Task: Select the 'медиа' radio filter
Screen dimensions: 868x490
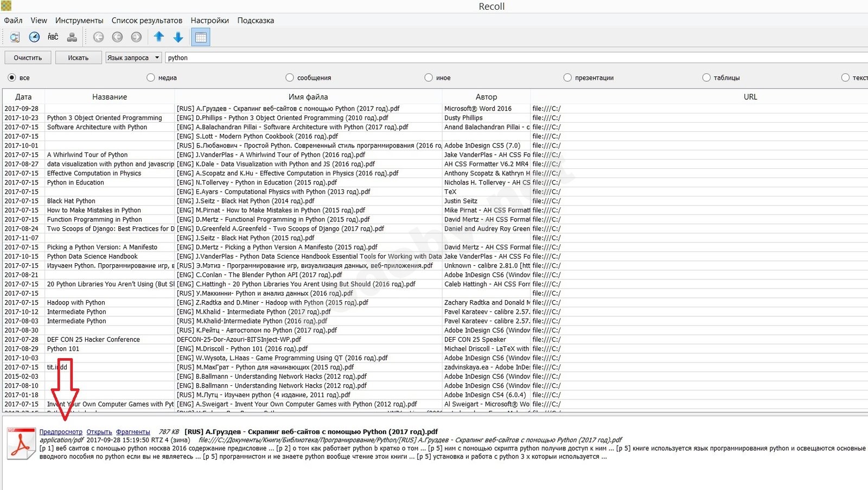Action: 151,78
